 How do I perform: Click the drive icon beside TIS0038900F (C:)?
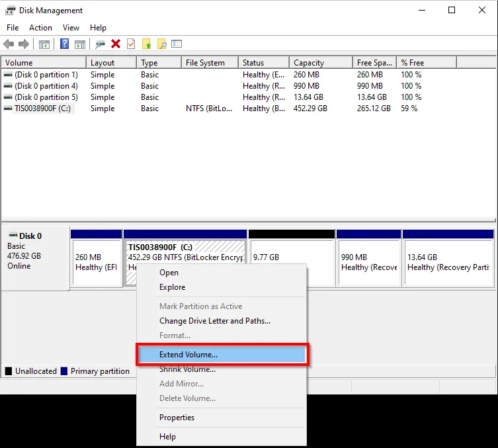tap(8, 109)
